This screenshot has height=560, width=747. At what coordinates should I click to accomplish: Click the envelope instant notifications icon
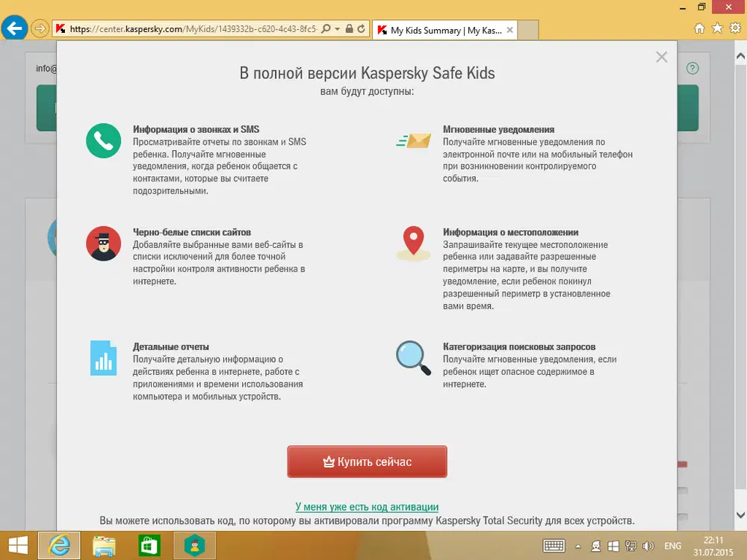(414, 141)
